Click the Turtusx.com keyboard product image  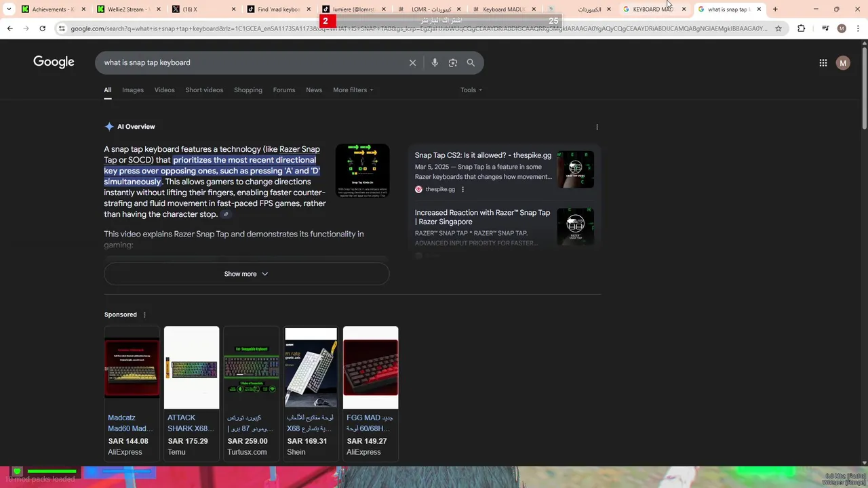pyautogui.click(x=251, y=368)
